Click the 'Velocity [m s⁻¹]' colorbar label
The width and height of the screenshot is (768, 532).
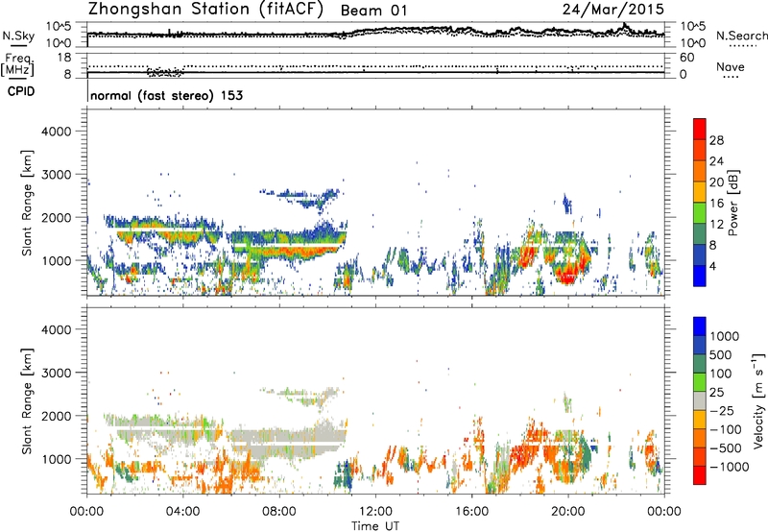coord(758,400)
